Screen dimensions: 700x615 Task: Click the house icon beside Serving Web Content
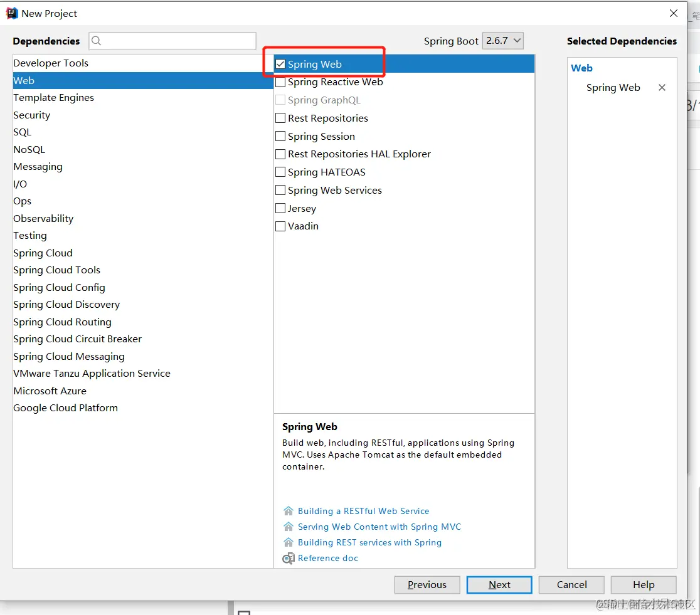click(289, 527)
